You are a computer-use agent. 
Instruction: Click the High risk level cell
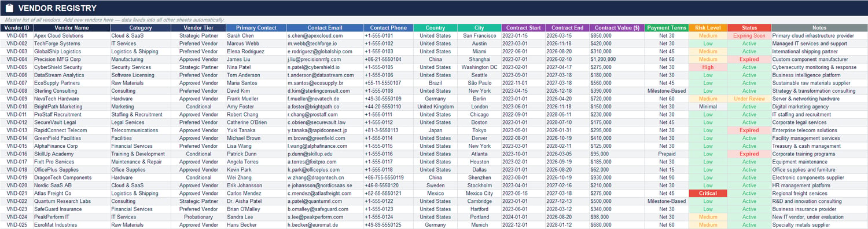point(708,67)
